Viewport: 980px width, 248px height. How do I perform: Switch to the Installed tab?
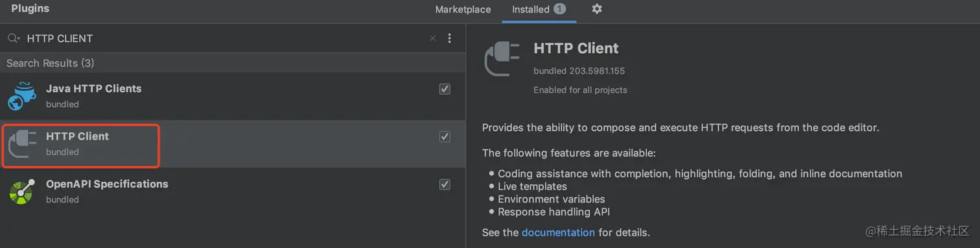coord(539,10)
